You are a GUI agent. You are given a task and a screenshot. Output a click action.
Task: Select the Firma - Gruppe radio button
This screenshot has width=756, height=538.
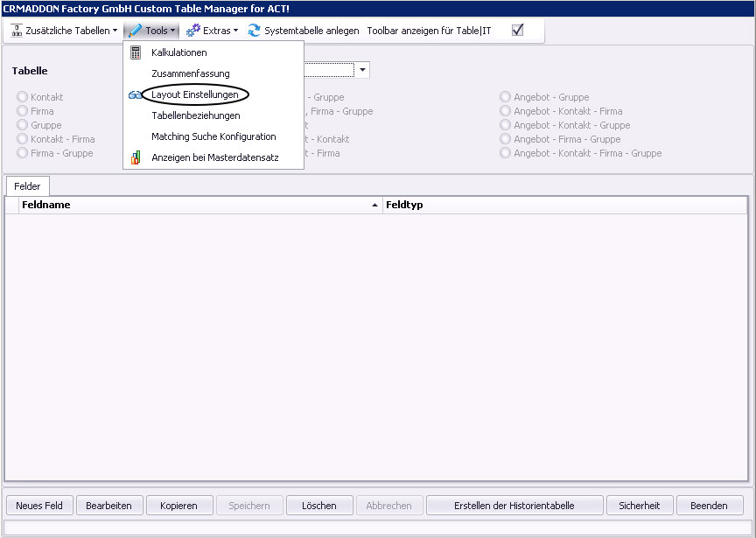pos(22,153)
